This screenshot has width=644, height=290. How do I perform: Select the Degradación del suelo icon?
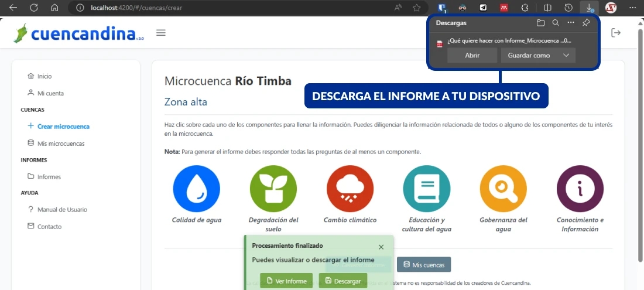273,189
